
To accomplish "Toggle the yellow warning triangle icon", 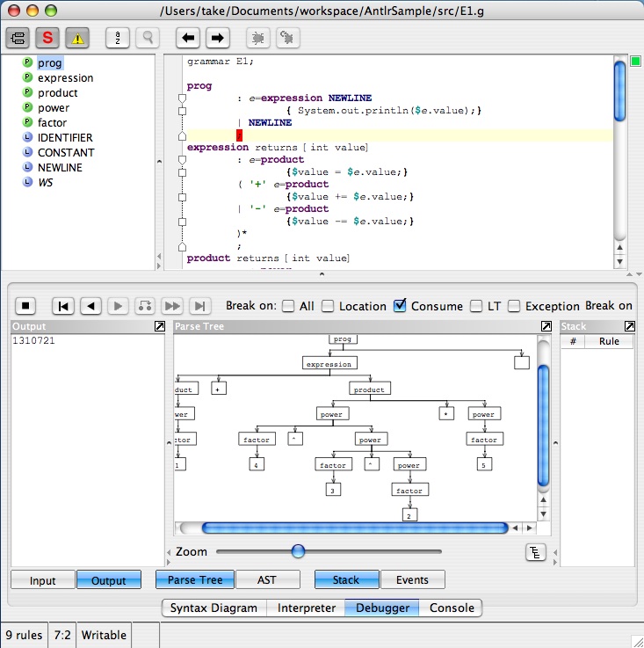I will tap(77, 38).
